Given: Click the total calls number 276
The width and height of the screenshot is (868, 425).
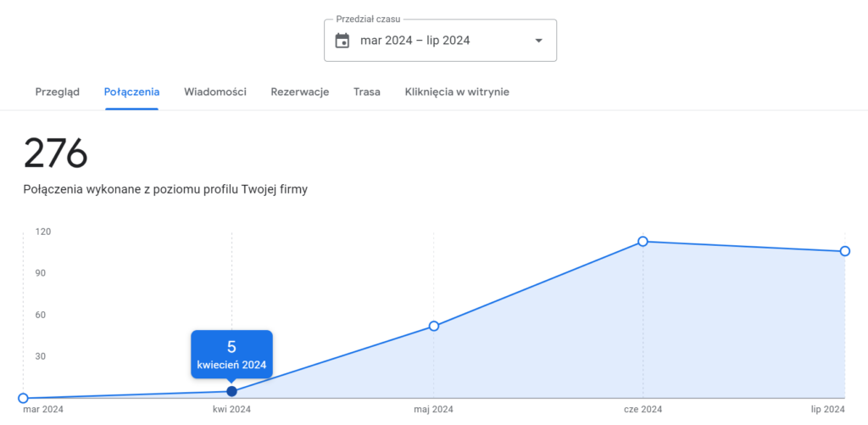Looking at the screenshot, I should 56,154.
